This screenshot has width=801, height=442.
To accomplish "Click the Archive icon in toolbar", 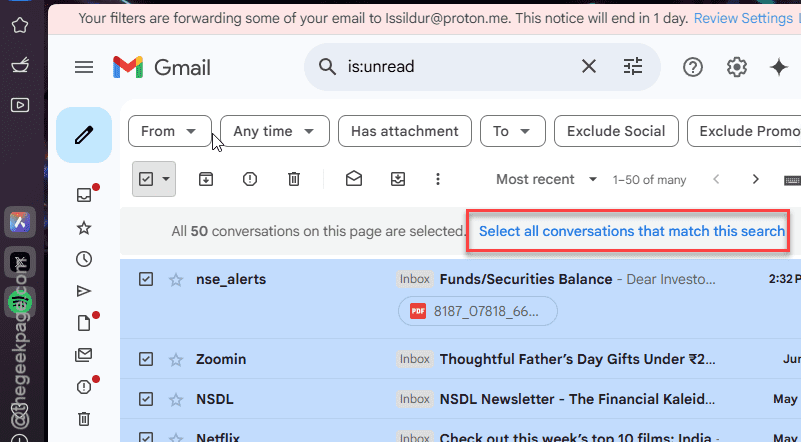I will (206, 179).
